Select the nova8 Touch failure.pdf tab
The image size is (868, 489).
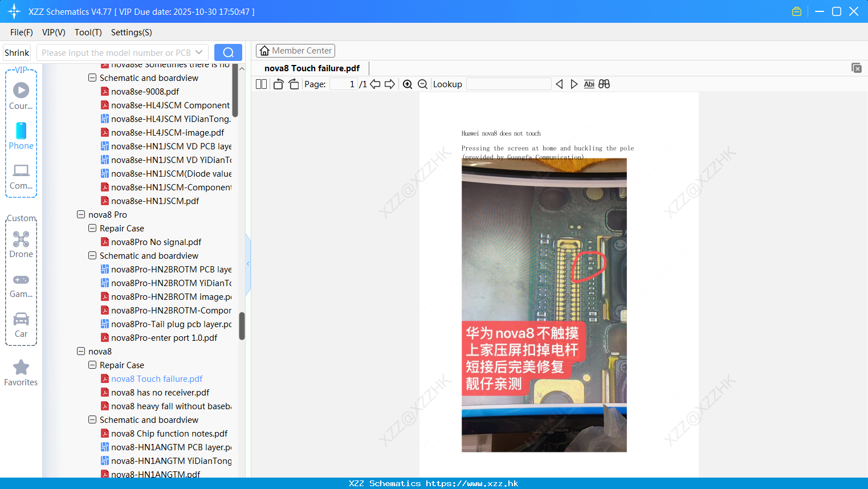pos(312,68)
